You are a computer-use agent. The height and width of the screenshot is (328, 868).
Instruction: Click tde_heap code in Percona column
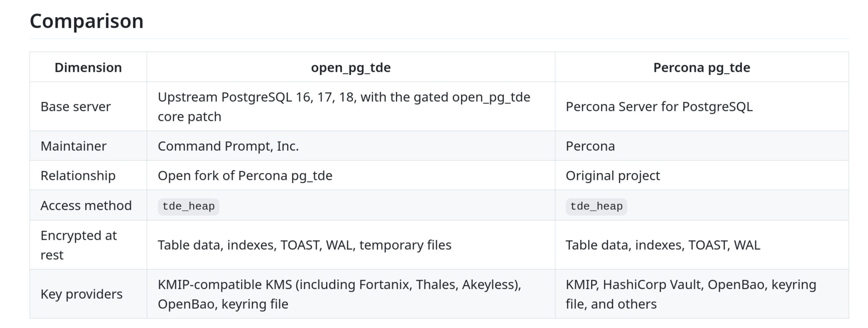[596, 206]
